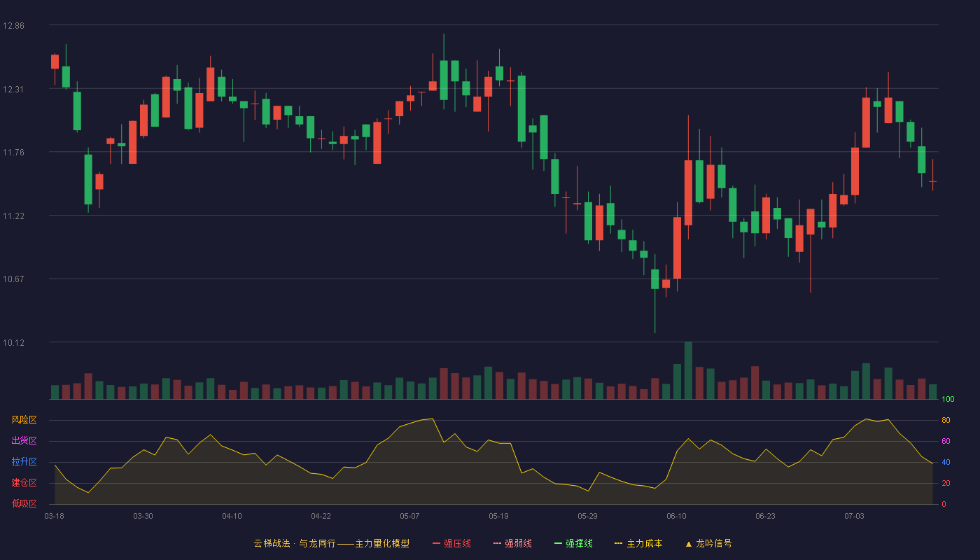Screen dimensions: 980x560
Task: Click the tallest green volume bar
Action: (688, 370)
